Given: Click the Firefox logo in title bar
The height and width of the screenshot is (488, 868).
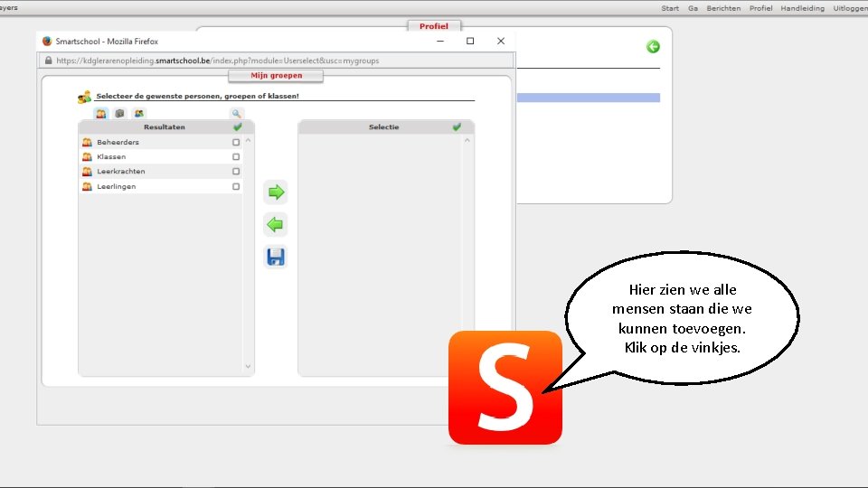Looking at the screenshot, I should point(47,41).
